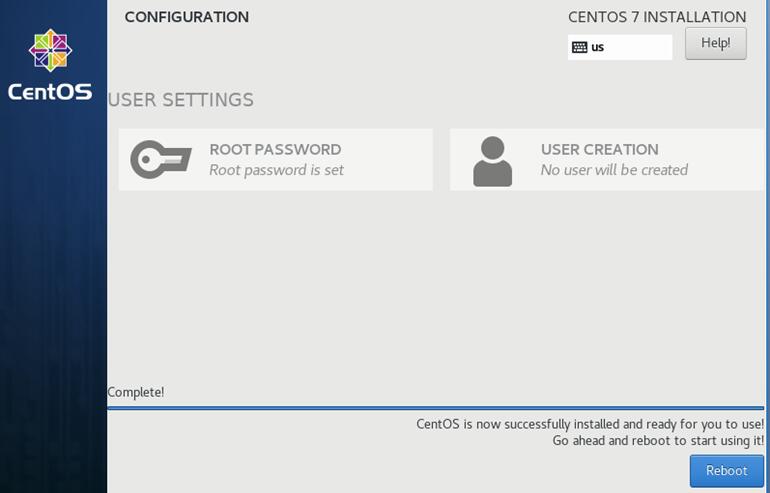Click the 'us' layout text
Screen dimensions: 770x493
click(x=598, y=48)
